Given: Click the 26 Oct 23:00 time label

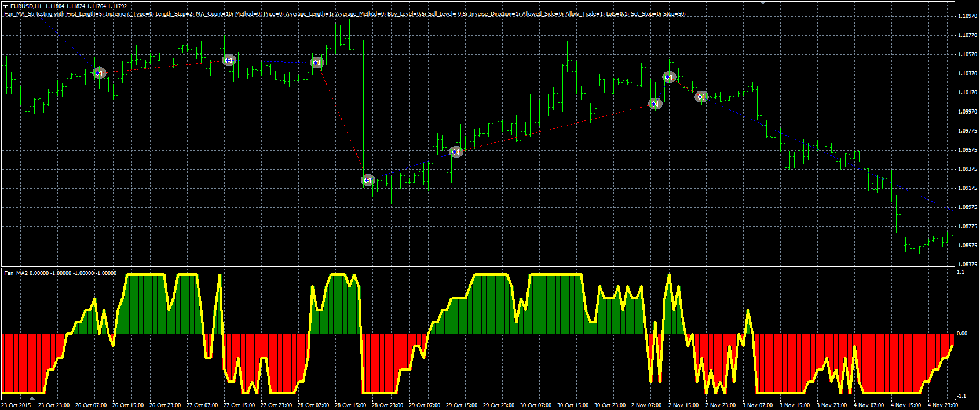Looking at the screenshot, I should click(165, 405).
